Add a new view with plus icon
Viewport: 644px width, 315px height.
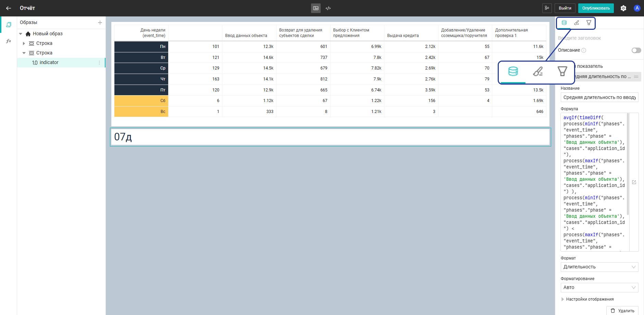coord(100,23)
